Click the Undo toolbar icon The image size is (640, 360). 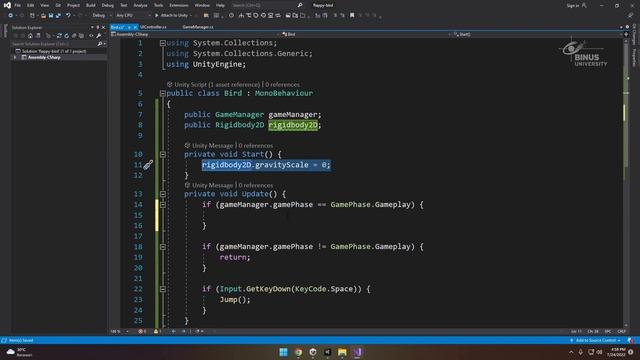tap(68, 16)
